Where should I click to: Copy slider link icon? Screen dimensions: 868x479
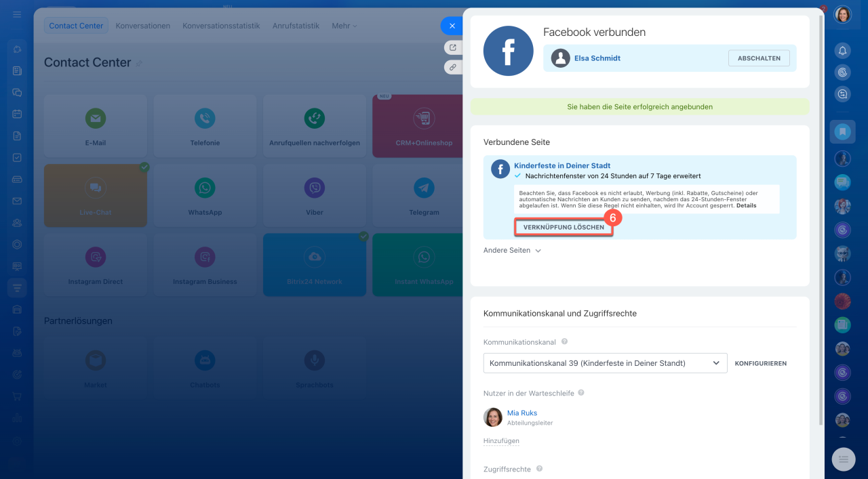(x=453, y=68)
